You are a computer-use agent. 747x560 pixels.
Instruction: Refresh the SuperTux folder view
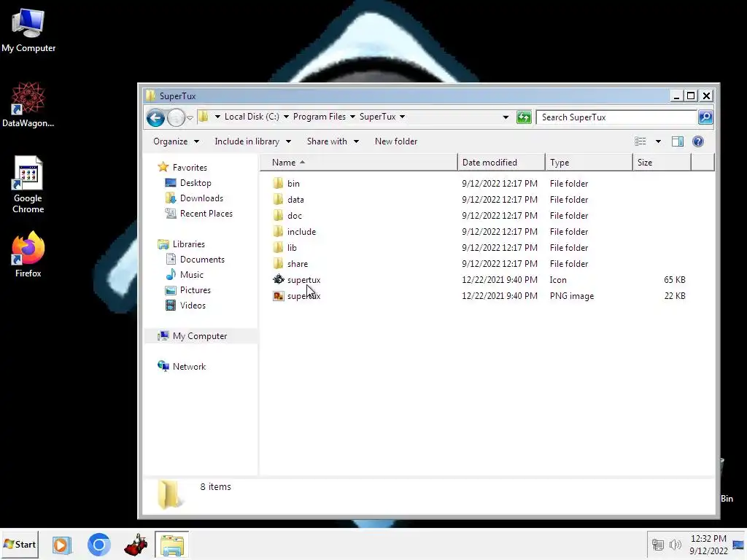pyautogui.click(x=524, y=117)
